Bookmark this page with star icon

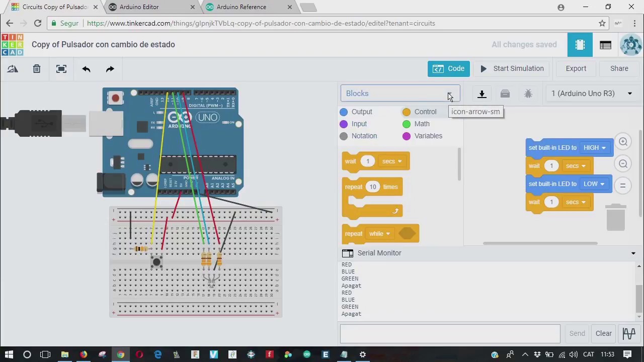[602, 23]
